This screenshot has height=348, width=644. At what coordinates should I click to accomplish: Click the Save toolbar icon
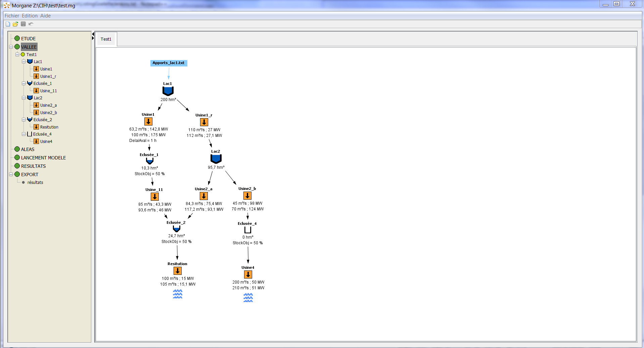pyautogui.click(x=23, y=24)
